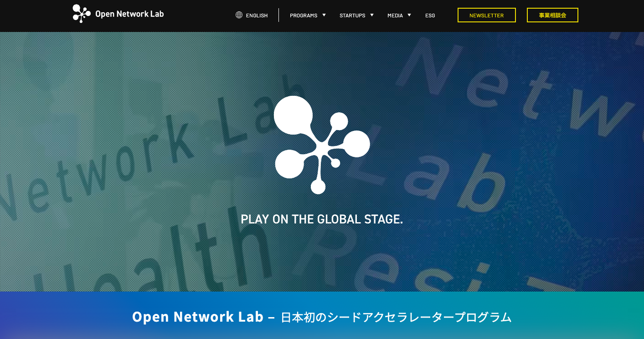Viewport: 644px width, 339px height.
Task: Go to the ESG page
Action: point(430,16)
